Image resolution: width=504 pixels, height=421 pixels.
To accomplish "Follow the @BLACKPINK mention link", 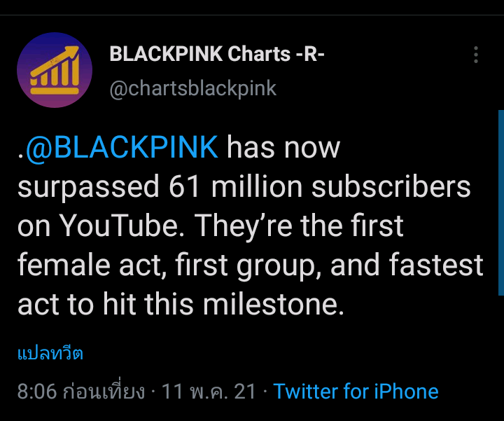I will (122, 149).
